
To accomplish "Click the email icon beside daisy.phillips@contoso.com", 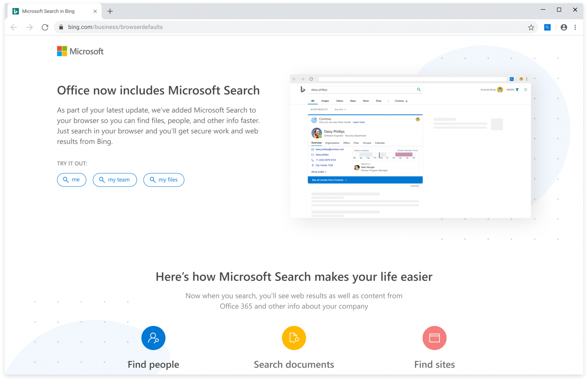I will click(312, 149).
